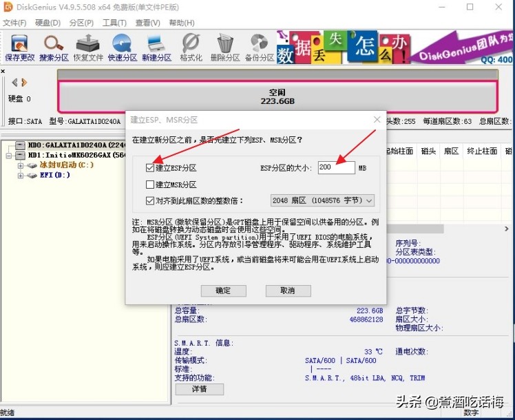Click the temperature value 33 ℃
The height and width of the screenshot is (420, 515).
click(373, 352)
